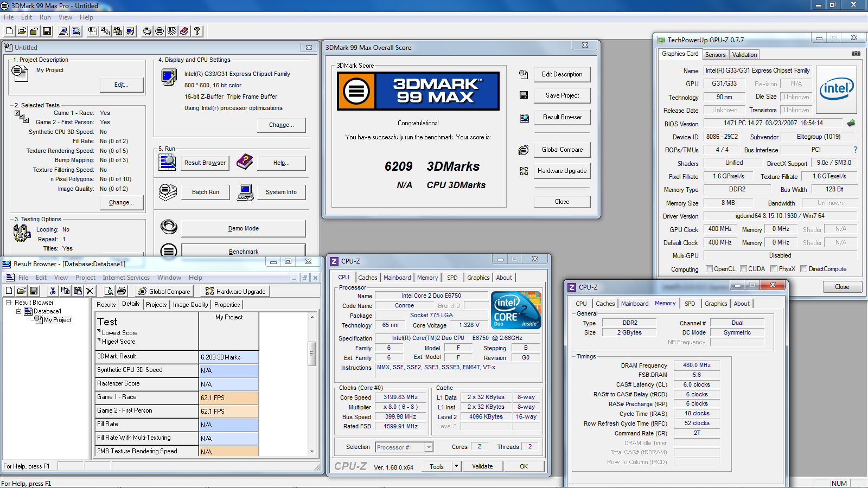Select My Project in Result Browser tree
Image resolution: width=868 pixels, height=488 pixels.
(x=58, y=320)
